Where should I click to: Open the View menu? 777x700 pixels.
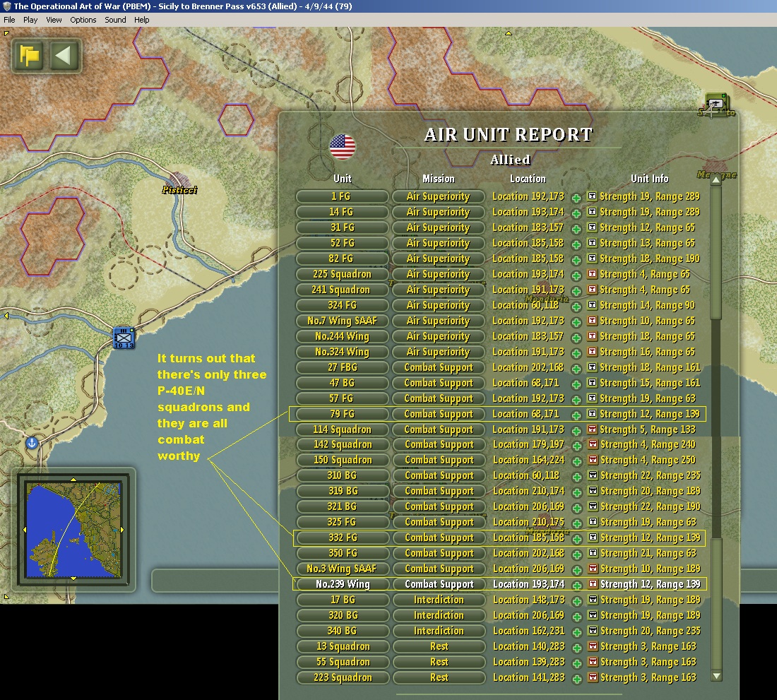click(x=54, y=20)
